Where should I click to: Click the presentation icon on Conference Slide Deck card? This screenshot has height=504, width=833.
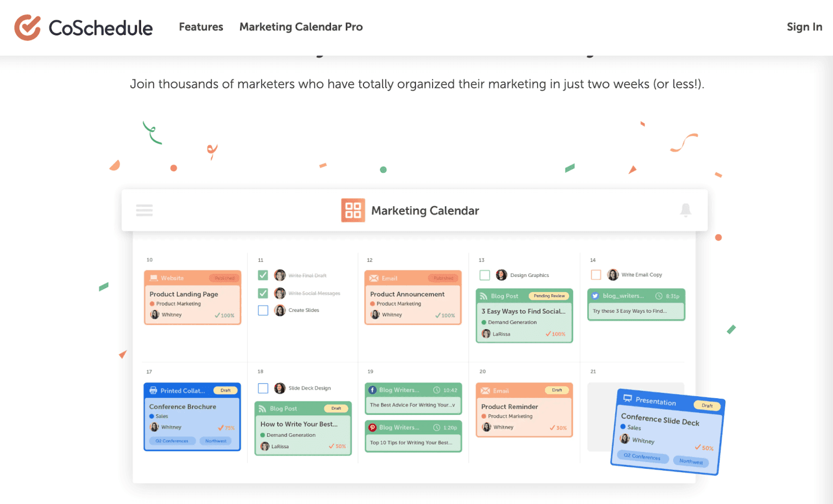tap(628, 398)
